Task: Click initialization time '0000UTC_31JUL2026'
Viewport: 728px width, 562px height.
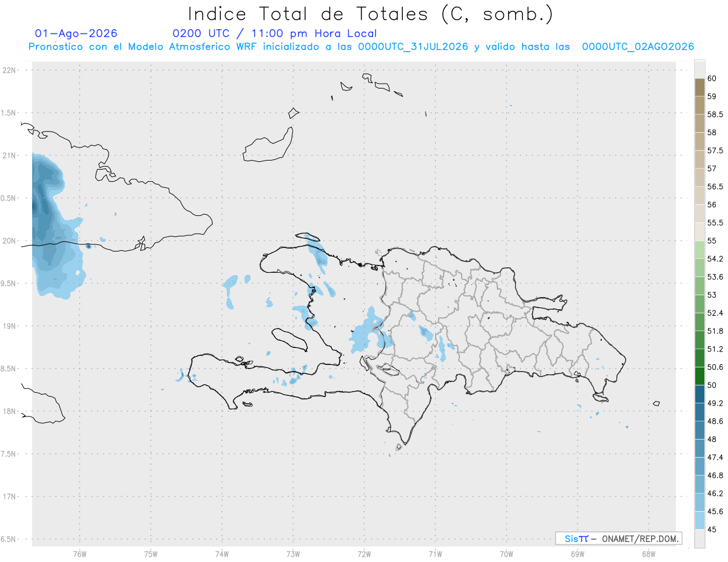Action: click(414, 47)
